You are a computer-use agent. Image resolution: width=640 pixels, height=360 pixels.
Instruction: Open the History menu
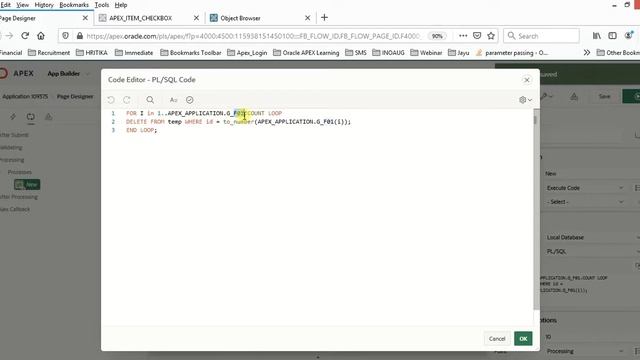click(x=44, y=5)
